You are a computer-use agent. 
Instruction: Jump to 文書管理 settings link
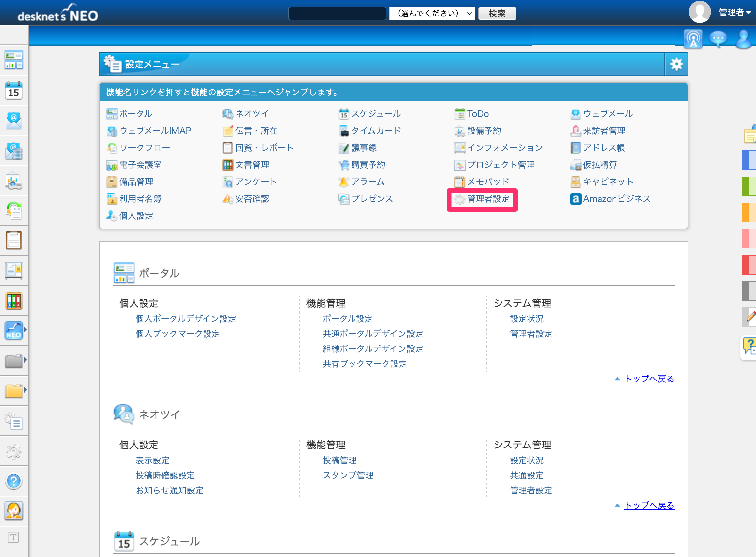252,164
